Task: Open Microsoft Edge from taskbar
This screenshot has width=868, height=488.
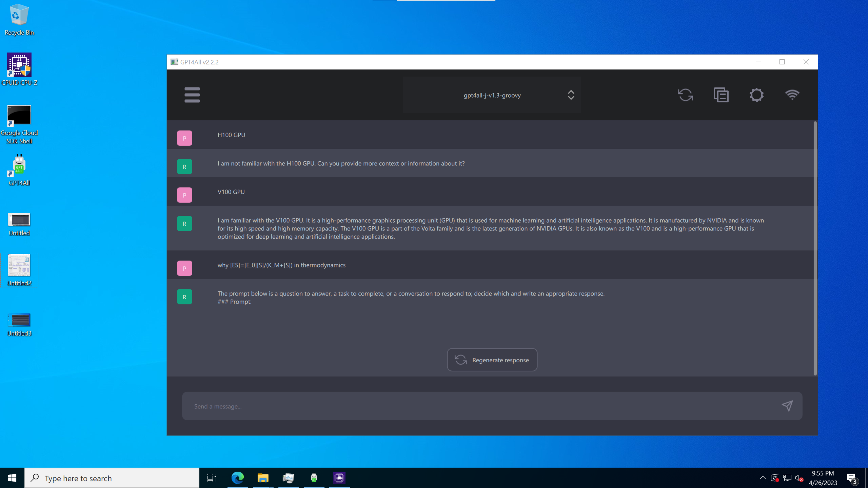Action: [238, 478]
